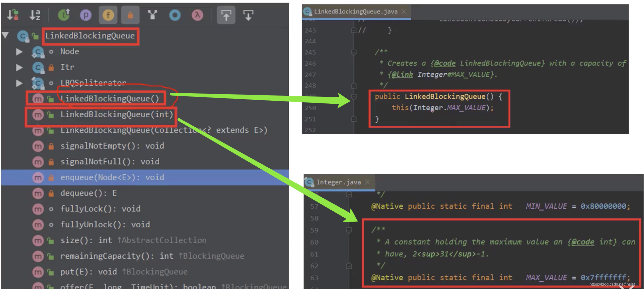Select the Itr class row
Viewport: 644px width, 289px height.
[x=145, y=67]
